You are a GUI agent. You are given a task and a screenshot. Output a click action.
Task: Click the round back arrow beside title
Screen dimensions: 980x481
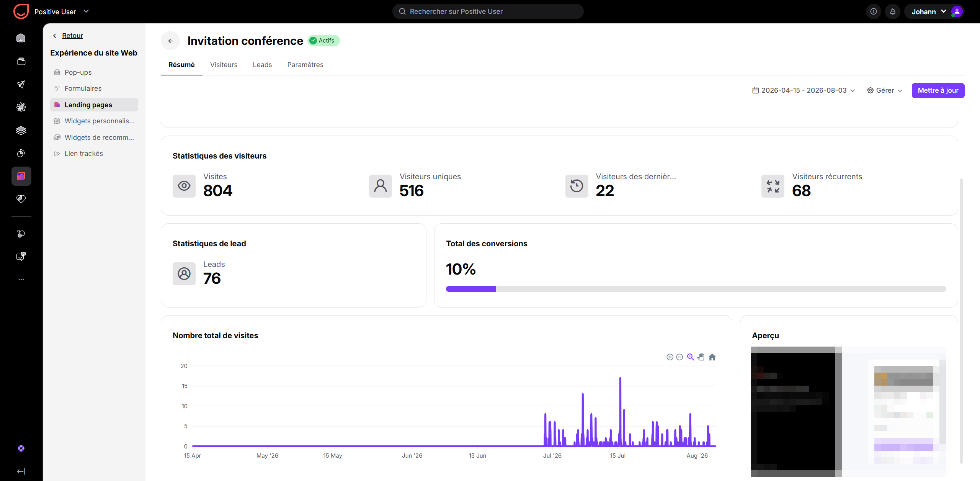(170, 41)
